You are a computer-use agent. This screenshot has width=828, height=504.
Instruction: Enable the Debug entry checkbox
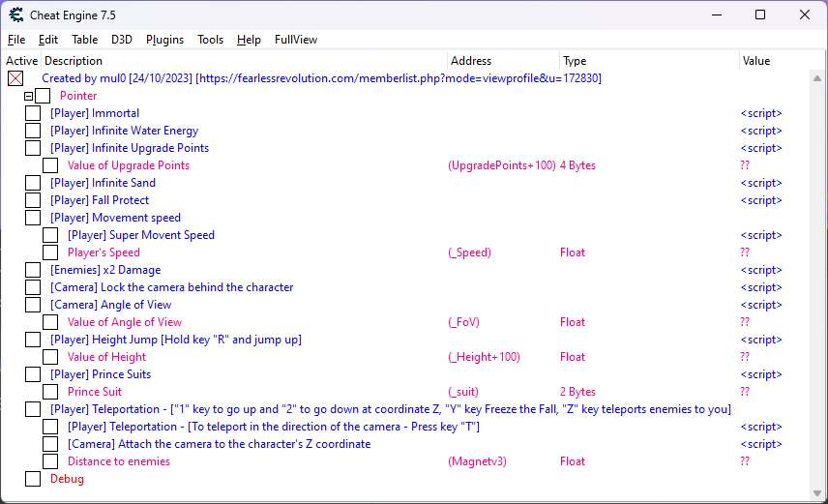click(x=33, y=479)
